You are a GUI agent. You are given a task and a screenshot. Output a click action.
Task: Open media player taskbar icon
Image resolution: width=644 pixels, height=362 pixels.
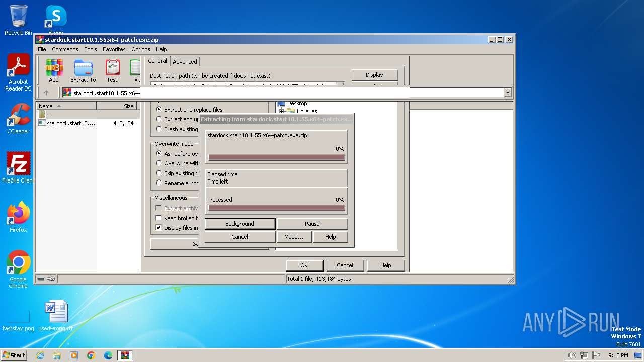point(74,355)
